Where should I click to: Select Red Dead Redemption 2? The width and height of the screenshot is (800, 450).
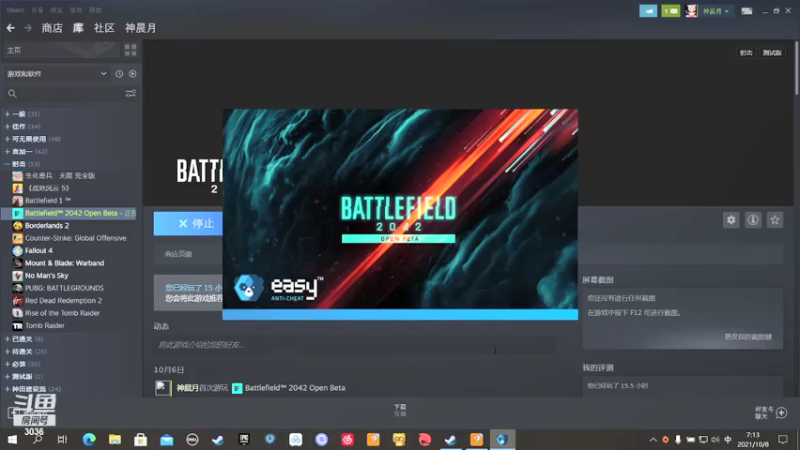[x=63, y=301]
